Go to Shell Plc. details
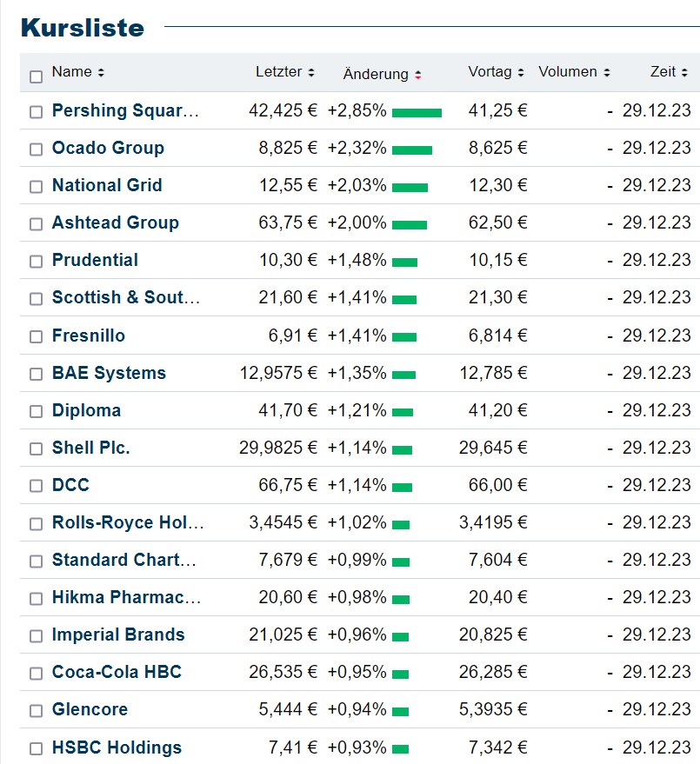This screenshot has width=700, height=764. tap(91, 448)
